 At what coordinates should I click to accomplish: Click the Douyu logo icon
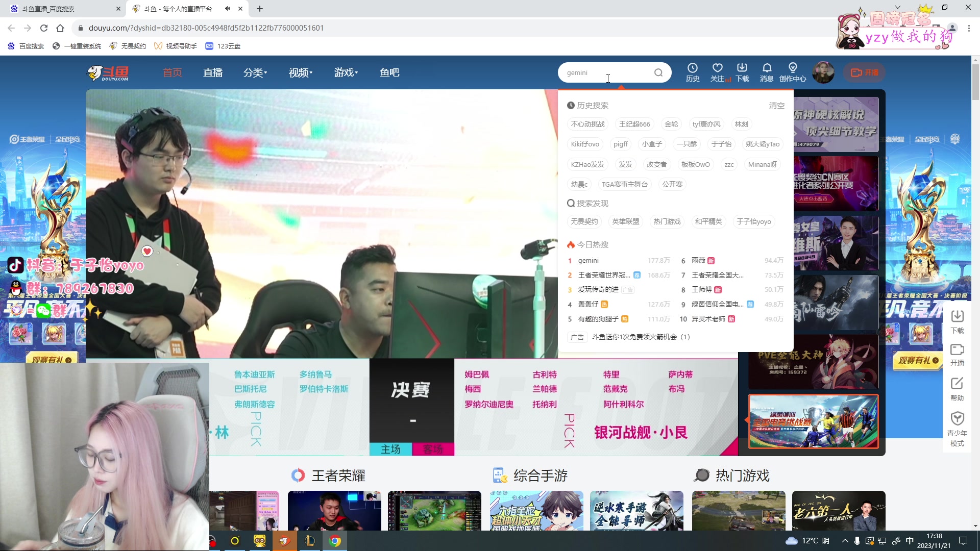point(108,73)
